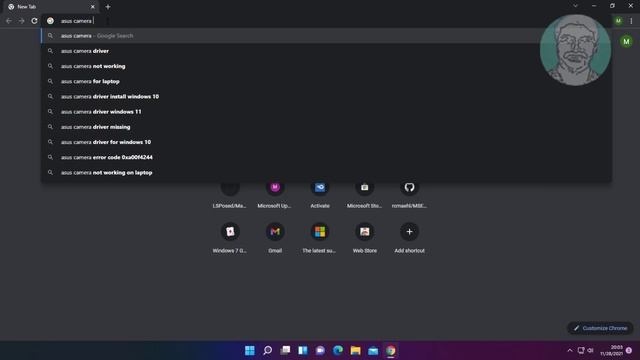Reload the page with the refresh icon
Image resolution: width=640 pixels, height=360 pixels.
tap(34, 21)
